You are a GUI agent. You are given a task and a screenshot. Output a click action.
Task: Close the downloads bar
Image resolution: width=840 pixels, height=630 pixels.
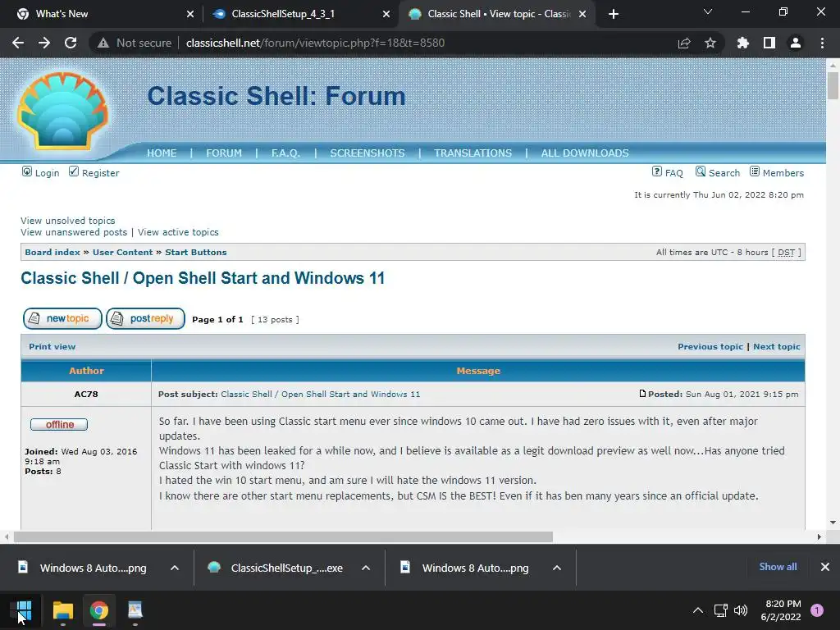[x=825, y=567]
